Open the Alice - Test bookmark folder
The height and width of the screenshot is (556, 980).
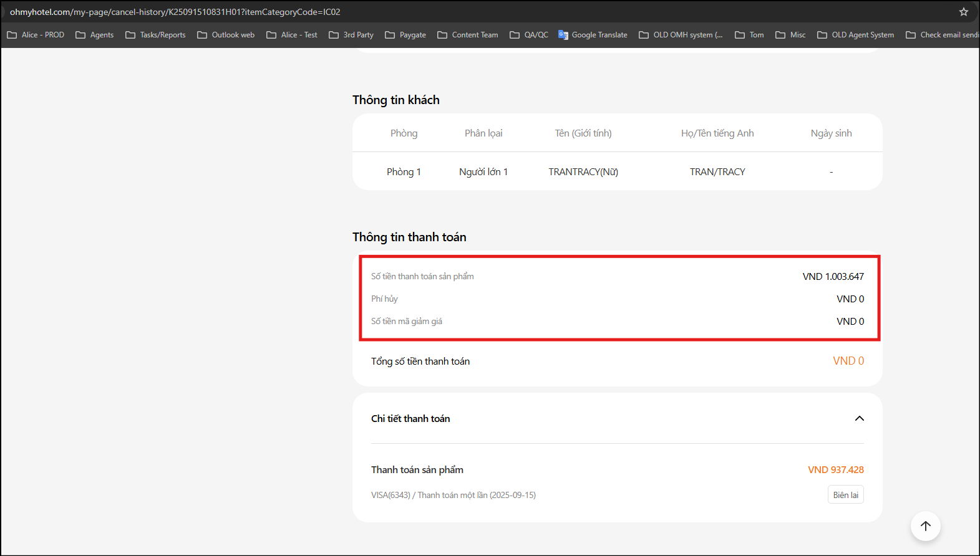pos(292,35)
